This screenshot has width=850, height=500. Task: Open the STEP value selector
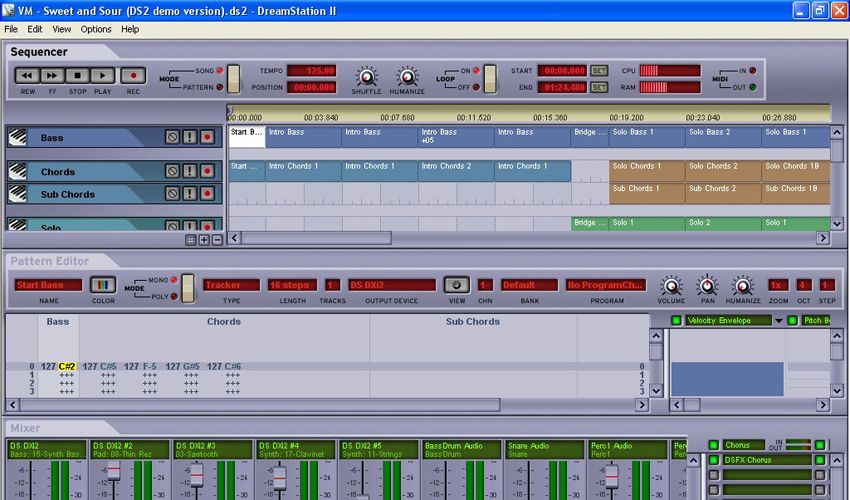point(827,285)
